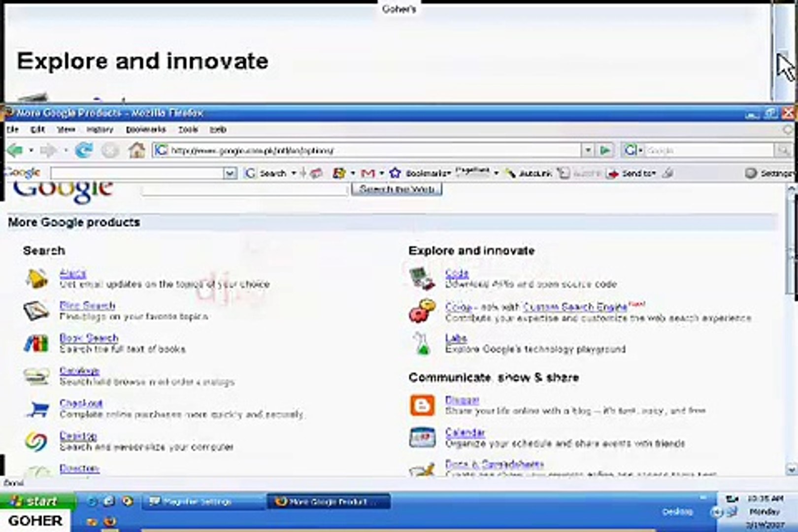Open the Blog Search link
Image resolution: width=798 pixels, height=532 pixels.
pyautogui.click(x=87, y=305)
